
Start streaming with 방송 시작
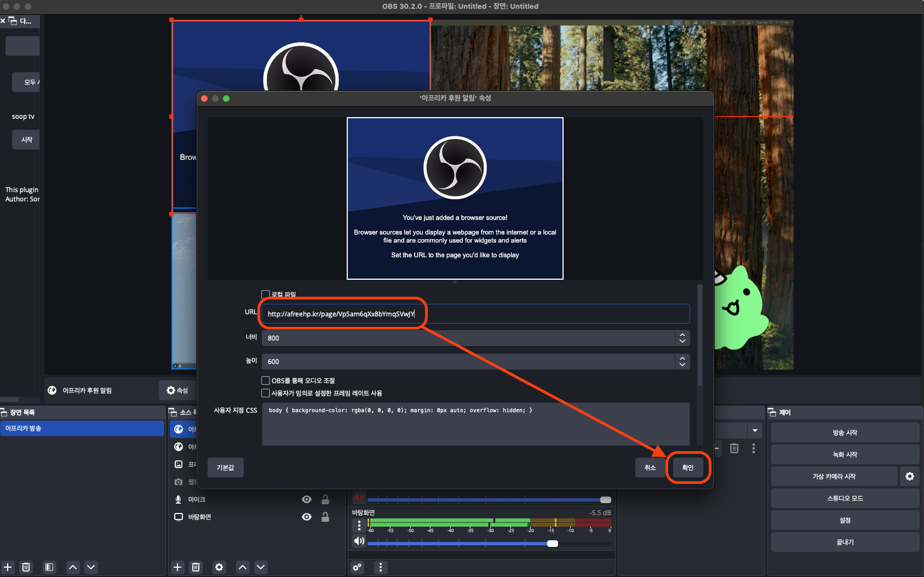[x=845, y=432]
